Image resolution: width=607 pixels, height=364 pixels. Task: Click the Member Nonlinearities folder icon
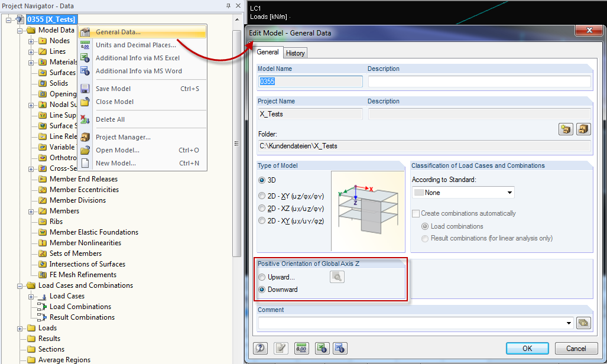point(43,243)
